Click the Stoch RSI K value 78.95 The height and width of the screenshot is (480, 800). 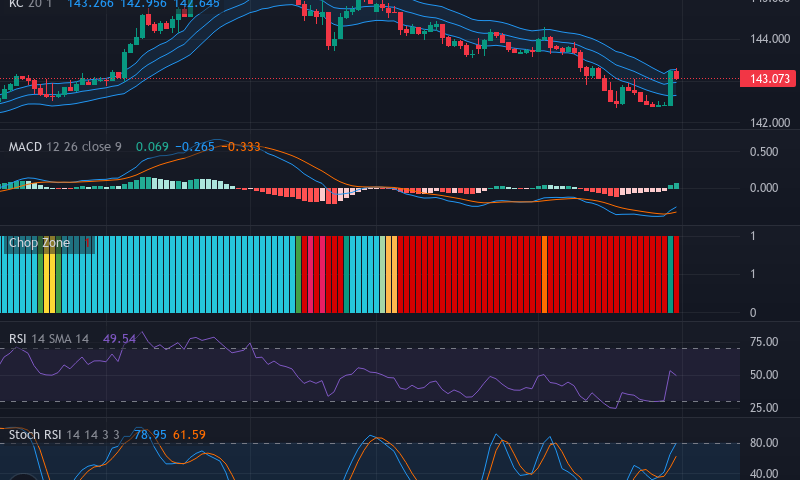[150, 435]
